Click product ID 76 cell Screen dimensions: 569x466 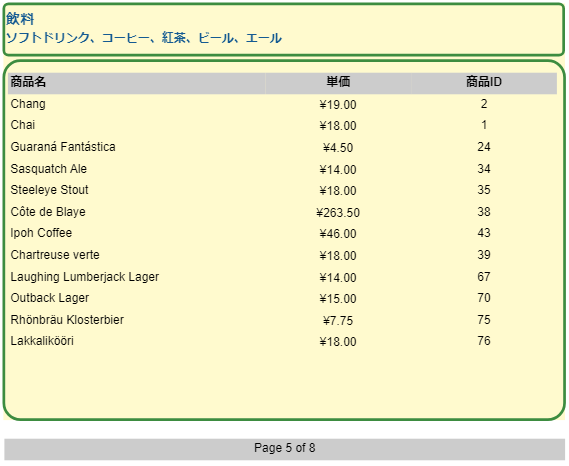pyautogui.click(x=484, y=341)
